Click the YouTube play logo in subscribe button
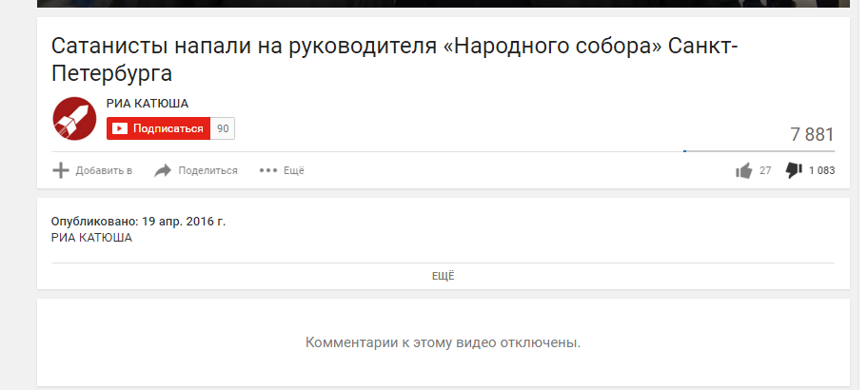Viewport: 868px width, 390px height. point(120,128)
